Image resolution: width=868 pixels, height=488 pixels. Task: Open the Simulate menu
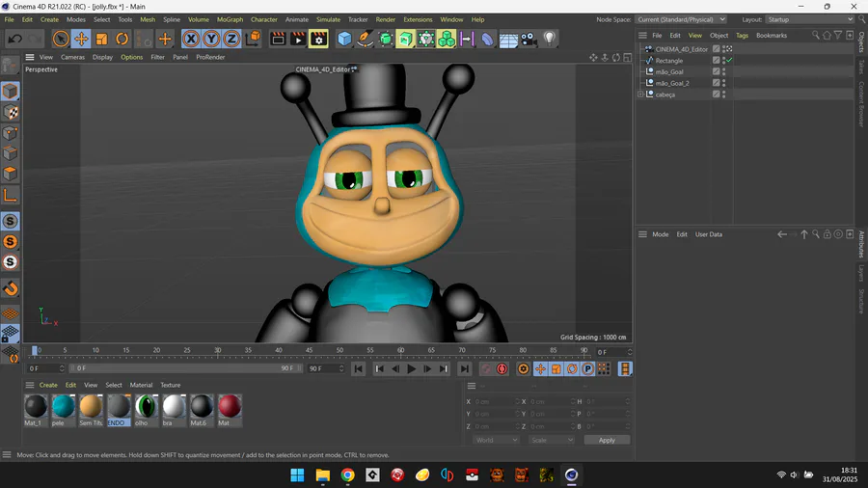point(328,19)
